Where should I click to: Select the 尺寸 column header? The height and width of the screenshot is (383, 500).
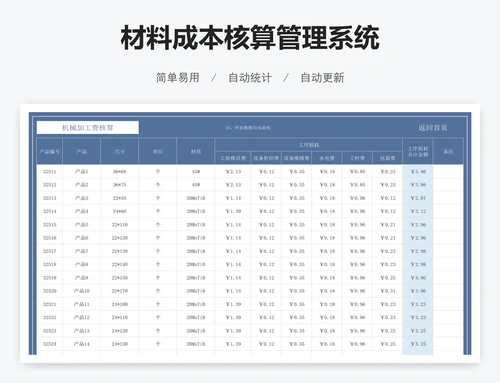point(119,151)
